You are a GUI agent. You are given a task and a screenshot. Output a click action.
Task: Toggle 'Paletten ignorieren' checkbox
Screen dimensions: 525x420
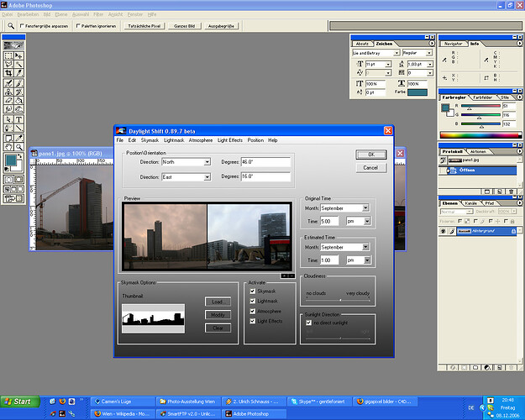pyautogui.click(x=78, y=26)
